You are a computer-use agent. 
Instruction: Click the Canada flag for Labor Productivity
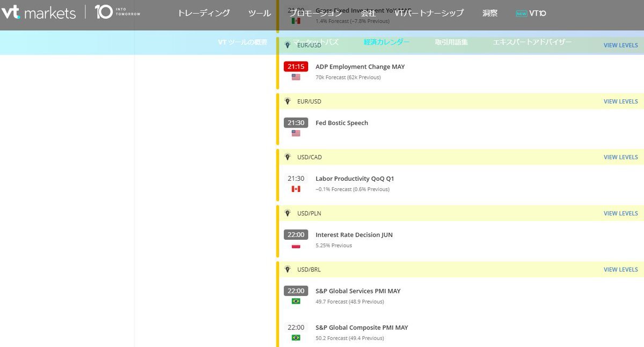pos(296,189)
